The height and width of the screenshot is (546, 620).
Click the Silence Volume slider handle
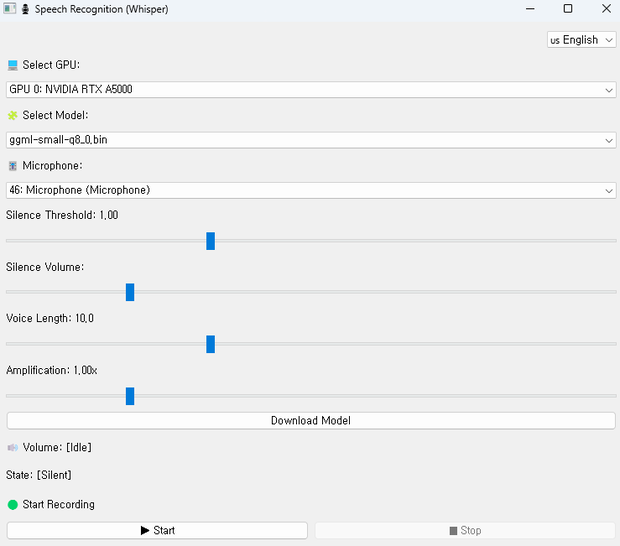pos(130,292)
